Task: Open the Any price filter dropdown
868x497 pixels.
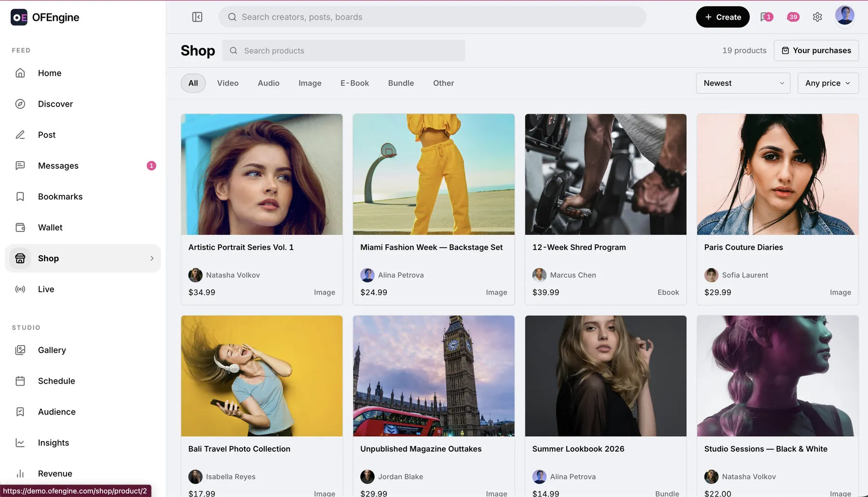Action: pyautogui.click(x=828, y=83)
